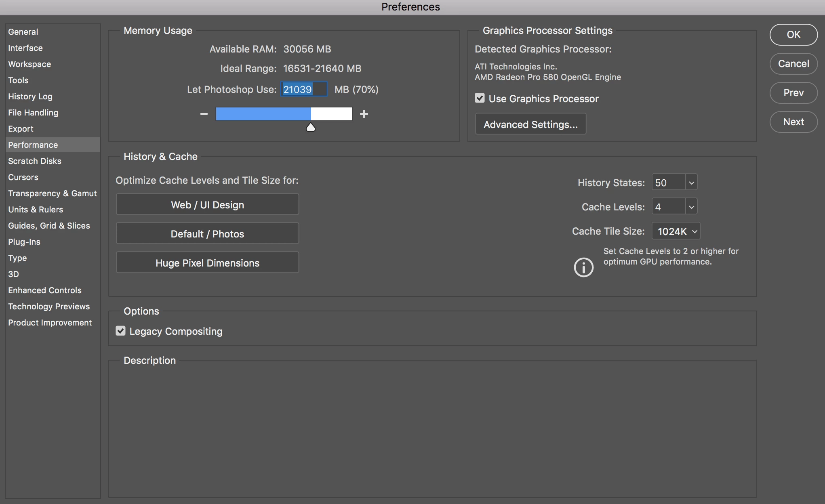825x504 pixels.
Task: Go to Next preferences page
Action: click(793, 122)
